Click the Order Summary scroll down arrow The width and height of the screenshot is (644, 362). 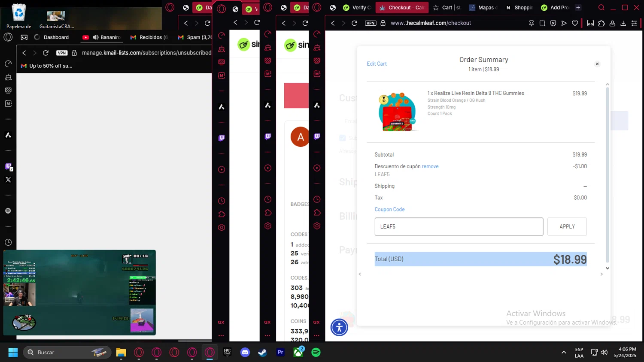(x=607, y=268)
